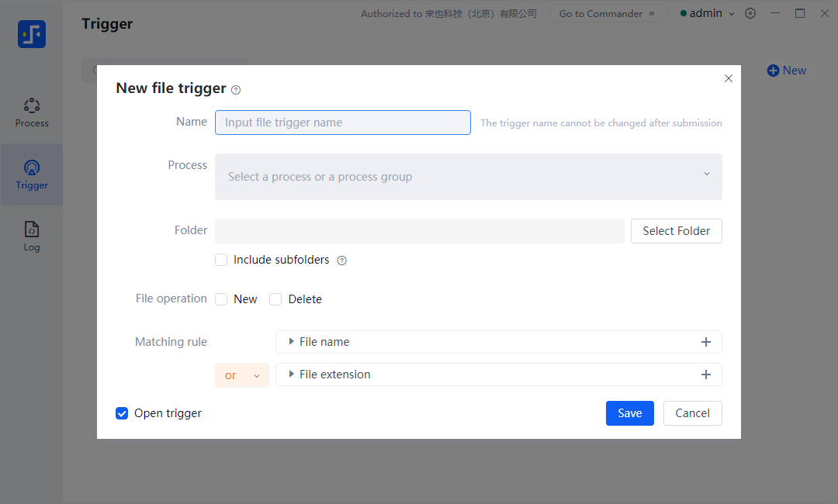Image resolution: width=838 pixels, height=504 pixels.
Task: Click the blue app logo icon
Action: (x=32, y=34)
